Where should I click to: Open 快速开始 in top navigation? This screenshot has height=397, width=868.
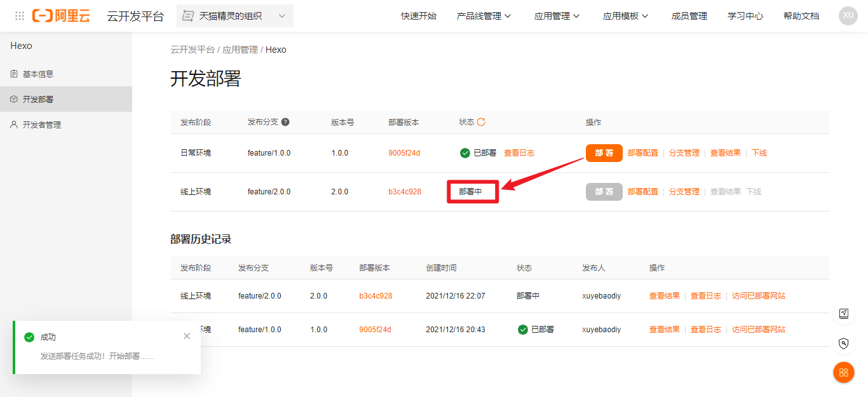pos(419,16)
